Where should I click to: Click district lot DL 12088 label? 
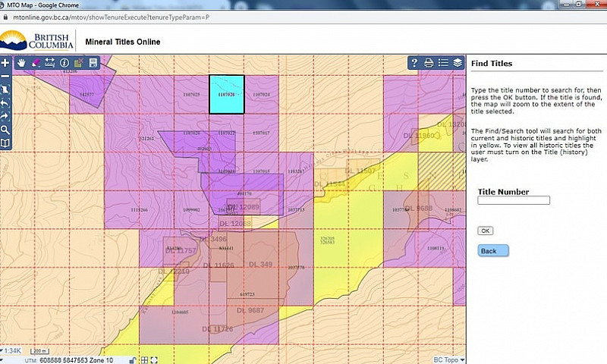click(x=235, y=224)
